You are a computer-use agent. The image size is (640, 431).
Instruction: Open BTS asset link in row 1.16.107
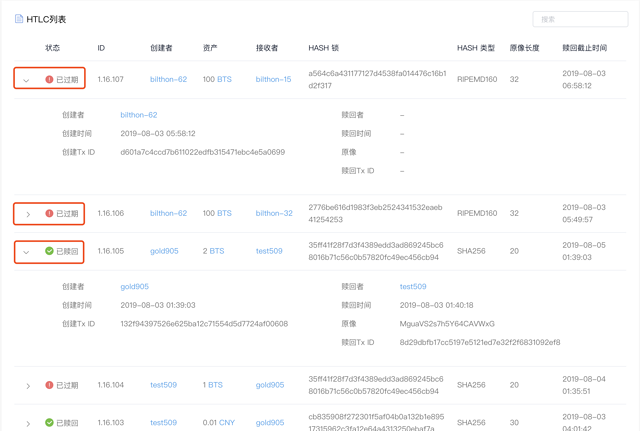pyautogui.click(x=224, y=79)
